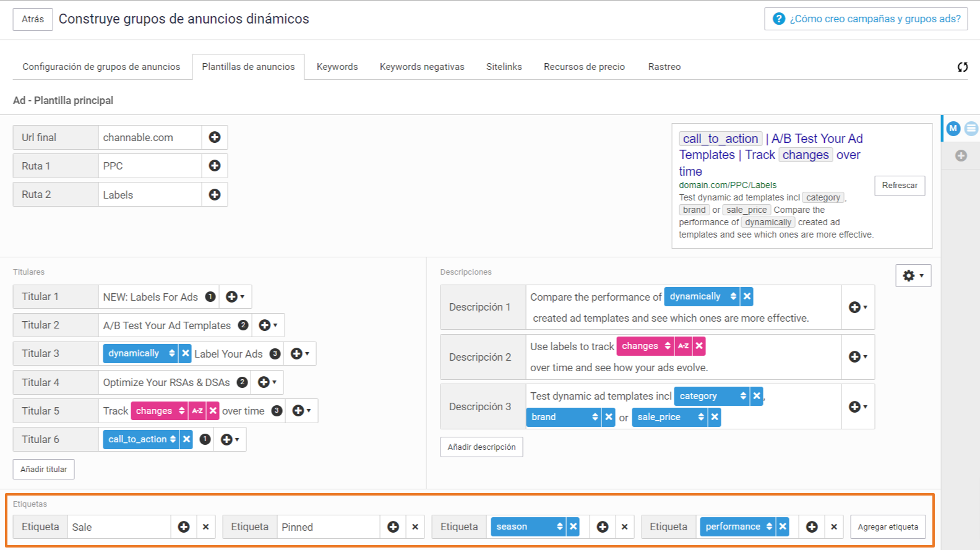Click the plus icon in Ruta 2 row
Screen dimensions: 980x550
[215, 194]
